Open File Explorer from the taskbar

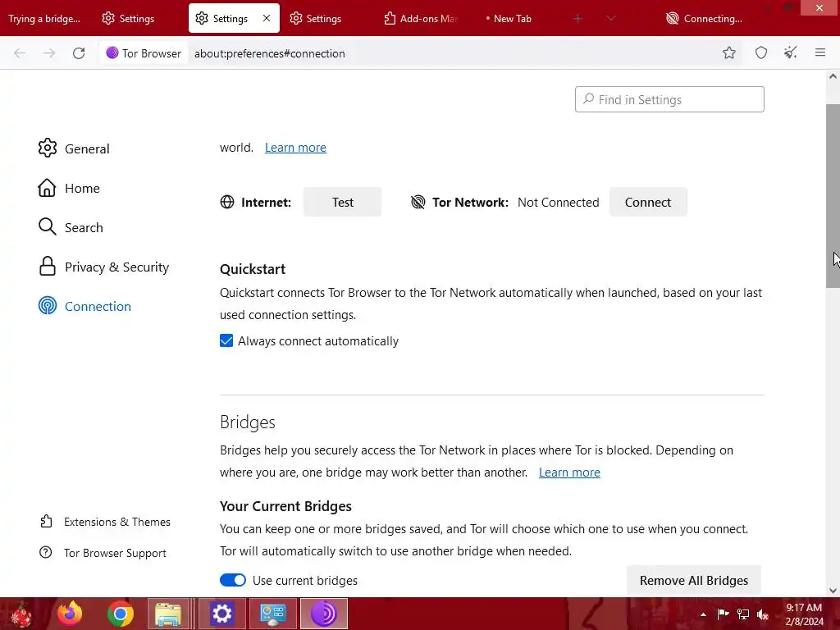[168, 614]
